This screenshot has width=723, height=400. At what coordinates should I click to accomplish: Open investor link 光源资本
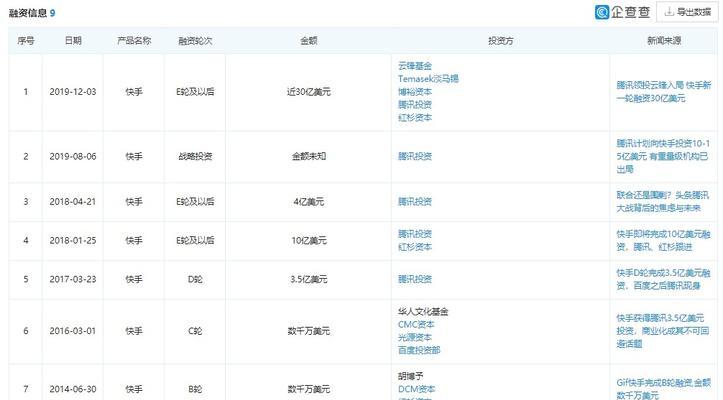tap(415, 337)
